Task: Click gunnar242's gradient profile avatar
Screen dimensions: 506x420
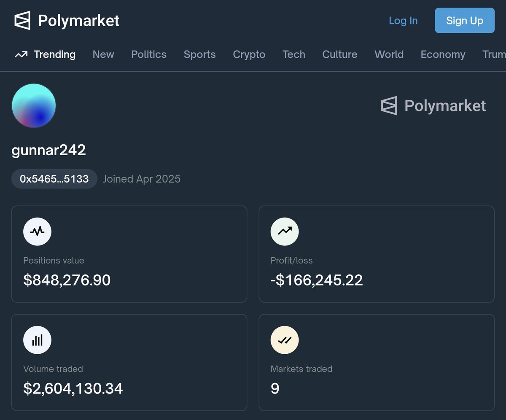Action: [x=34, y=105]
